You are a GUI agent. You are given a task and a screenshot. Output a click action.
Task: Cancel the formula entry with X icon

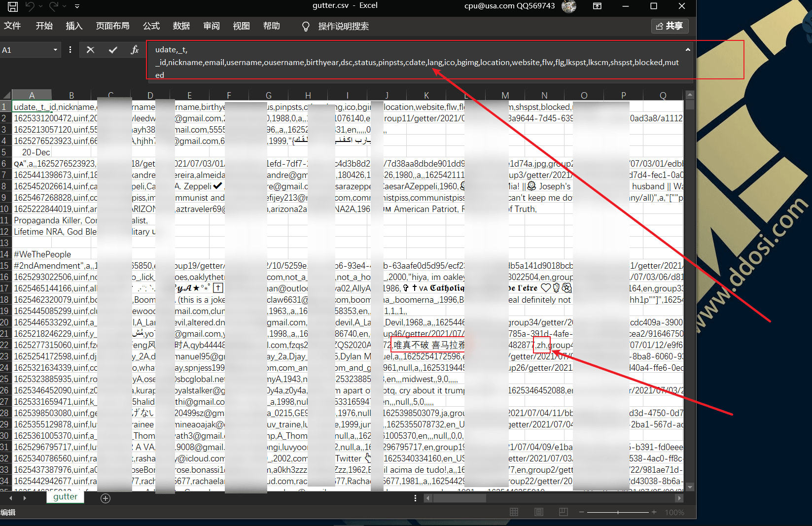click(90, 50)
